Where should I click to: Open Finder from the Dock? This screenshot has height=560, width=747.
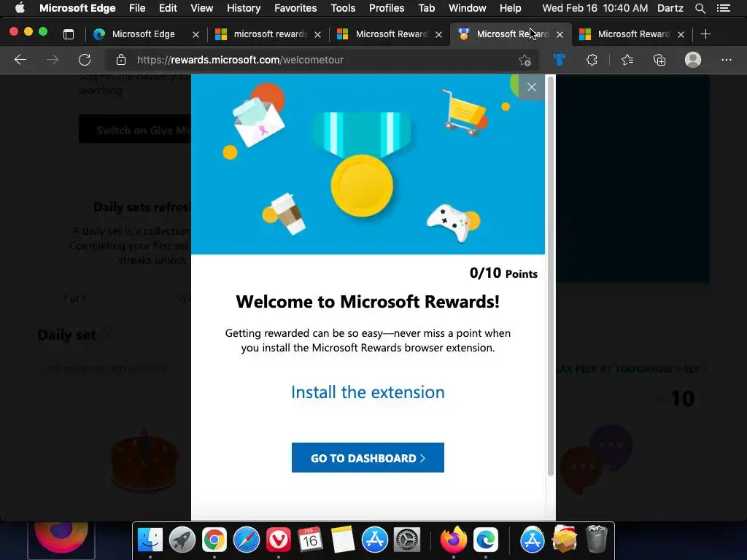(150, 540)
